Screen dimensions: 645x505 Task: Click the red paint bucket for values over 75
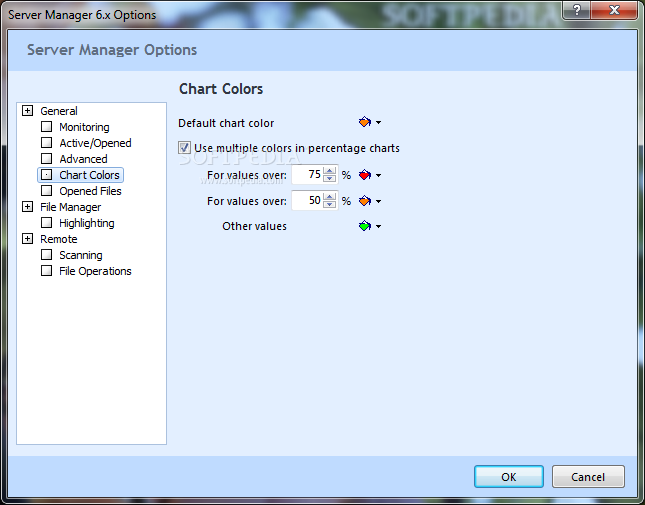pos(364,175)
